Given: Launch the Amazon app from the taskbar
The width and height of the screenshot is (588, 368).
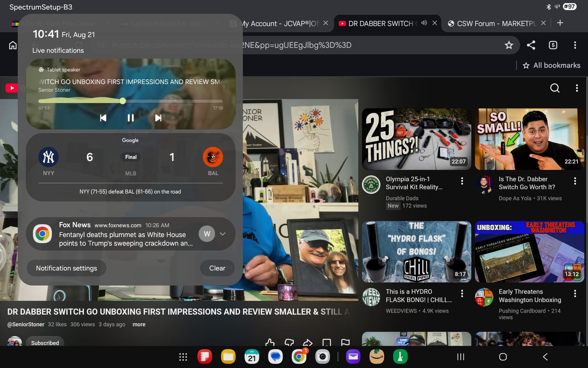Looking at the screenshot, I should coord(377,357).
